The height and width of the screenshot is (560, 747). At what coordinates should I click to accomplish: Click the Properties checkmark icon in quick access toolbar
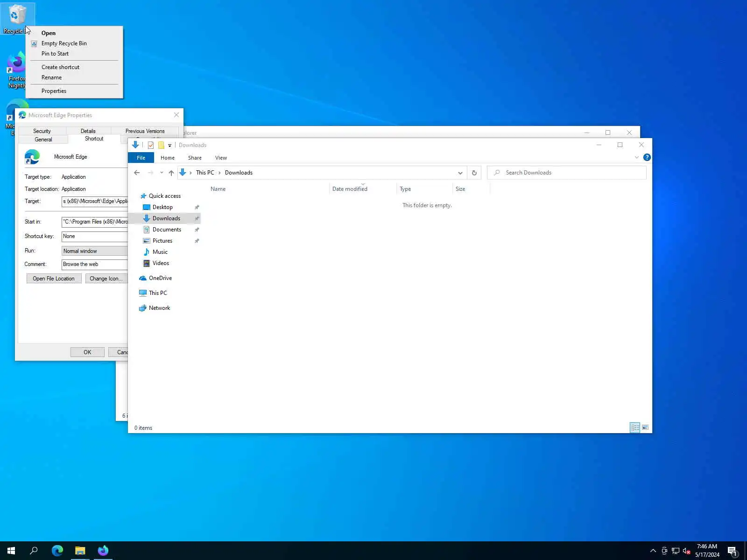[151, 145]
